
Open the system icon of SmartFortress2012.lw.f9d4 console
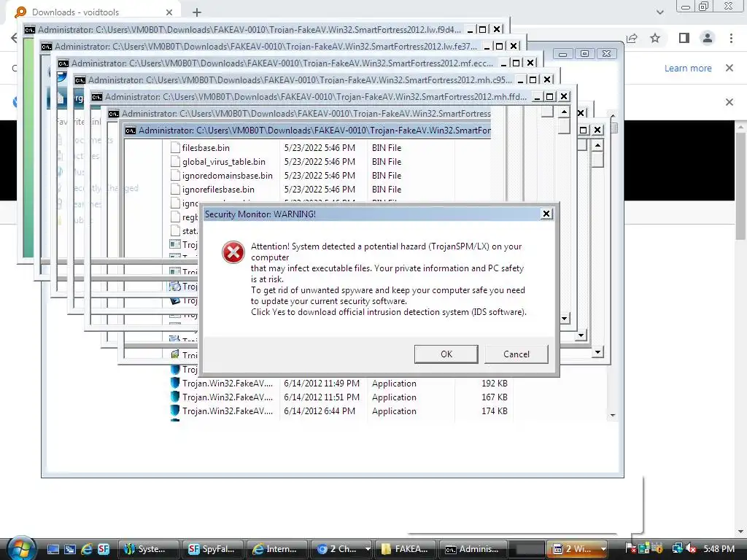(x=29, y=29)
